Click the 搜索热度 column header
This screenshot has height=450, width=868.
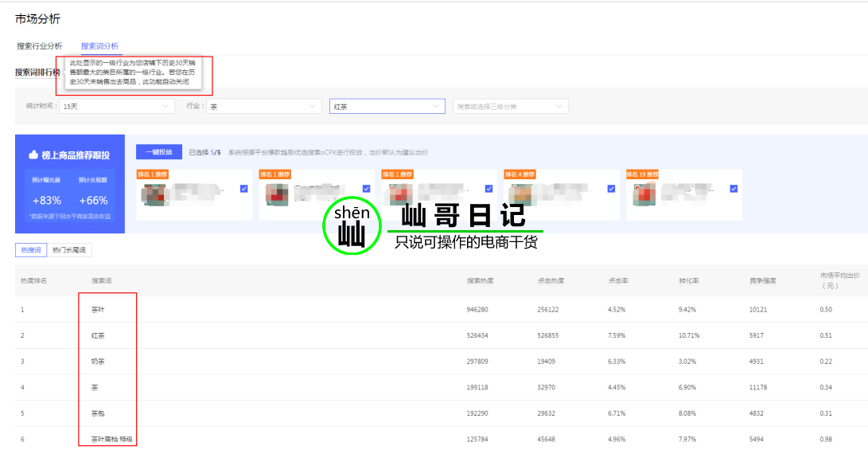480,280
